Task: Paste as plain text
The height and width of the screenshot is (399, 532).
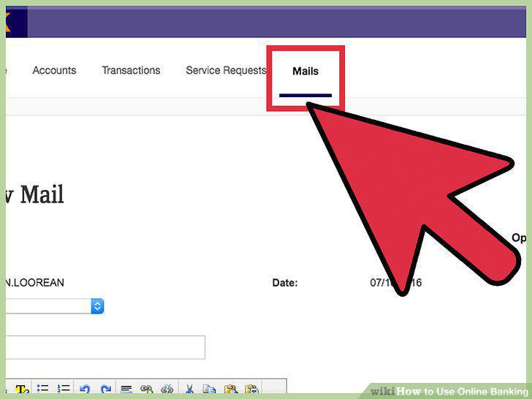Action: pos(251,389)
